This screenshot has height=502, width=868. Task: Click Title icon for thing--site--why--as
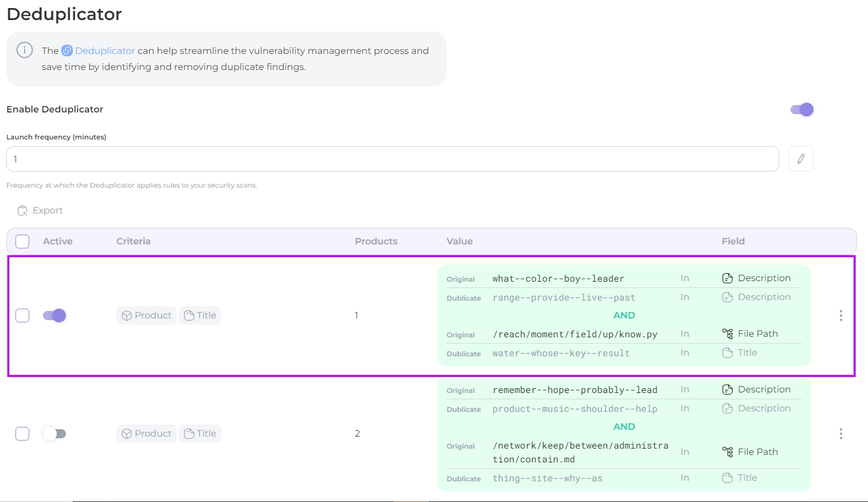(x=728, y=478)
